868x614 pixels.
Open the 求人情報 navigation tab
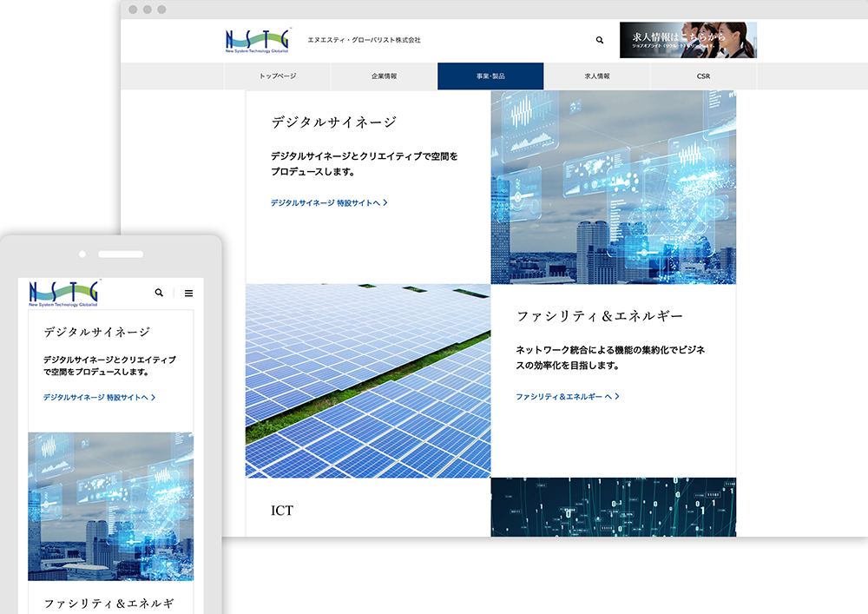click(x=597, y=76)
